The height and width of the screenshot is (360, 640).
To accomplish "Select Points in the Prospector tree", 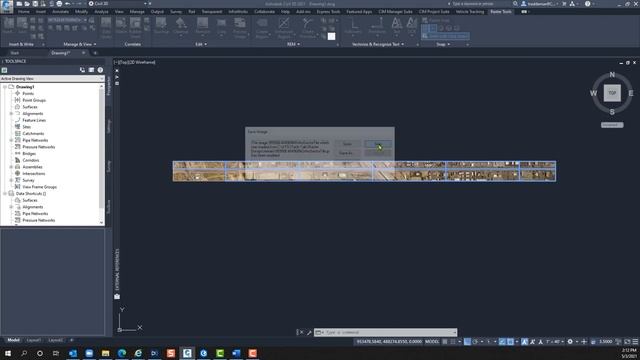I will 28,93.
